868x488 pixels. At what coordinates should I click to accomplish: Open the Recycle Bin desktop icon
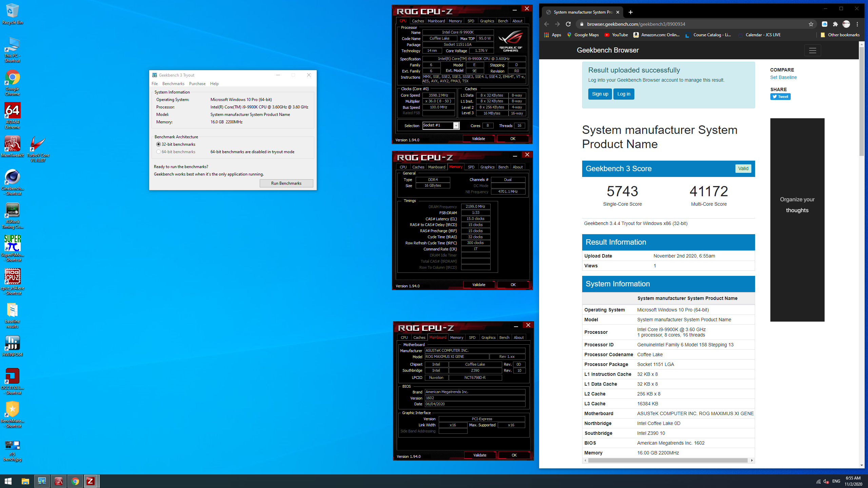coord(13,14)
